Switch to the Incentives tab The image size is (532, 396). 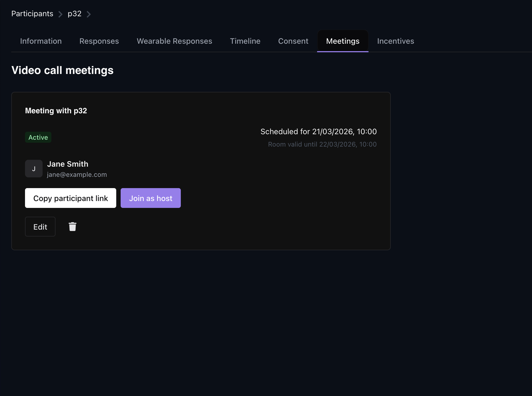click(395, 41)
